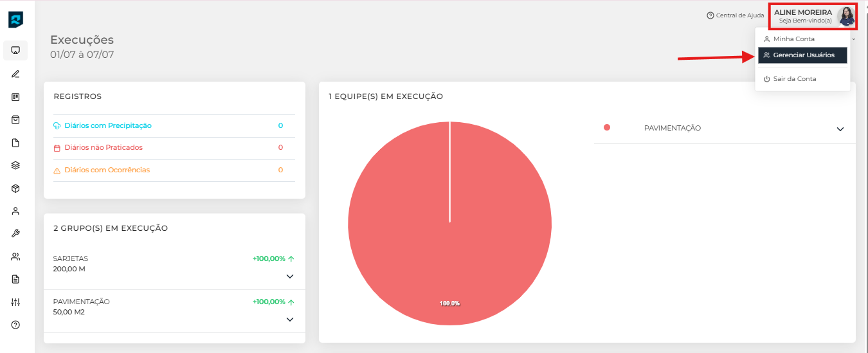Image resolution: width=868 pixels, height=353 pixels.
Task: Click the pencil edit icon in sidebar
Action: (x=15, y=74)
